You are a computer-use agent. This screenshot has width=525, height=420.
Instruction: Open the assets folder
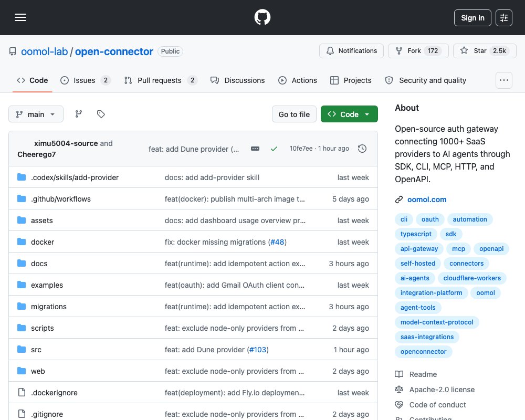(x=42, y=220)
